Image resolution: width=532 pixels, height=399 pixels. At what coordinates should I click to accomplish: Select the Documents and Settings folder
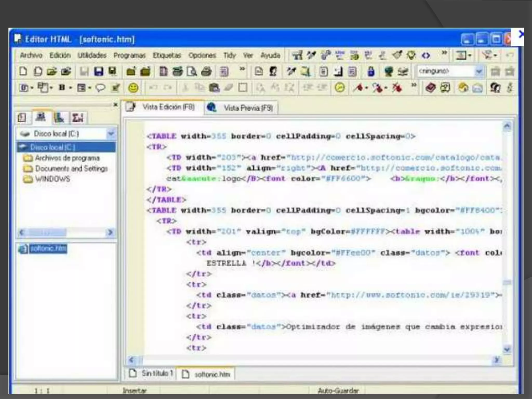click(x=71, y=169)
